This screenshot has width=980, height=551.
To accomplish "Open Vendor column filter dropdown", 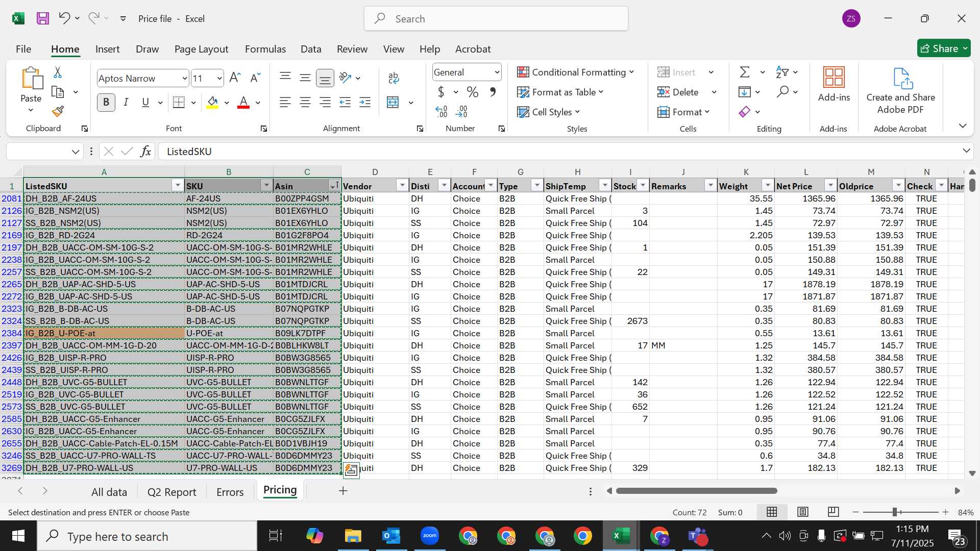I will point(402,186).
